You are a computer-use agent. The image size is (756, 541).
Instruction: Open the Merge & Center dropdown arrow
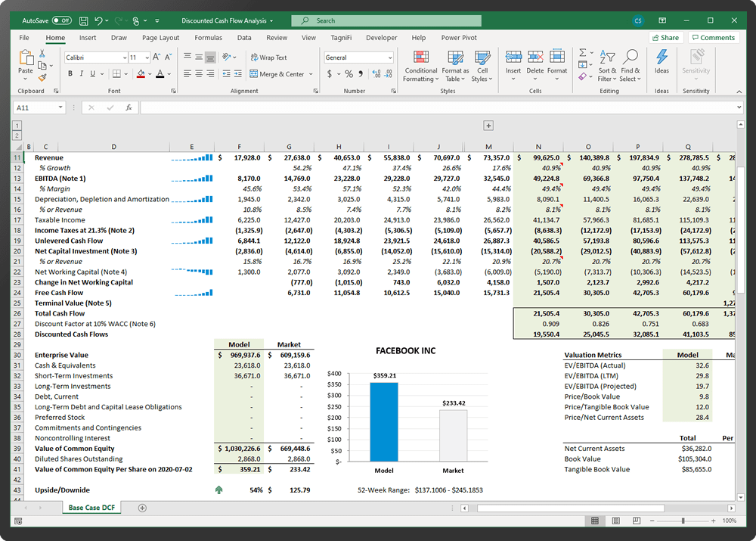point(311,74)
